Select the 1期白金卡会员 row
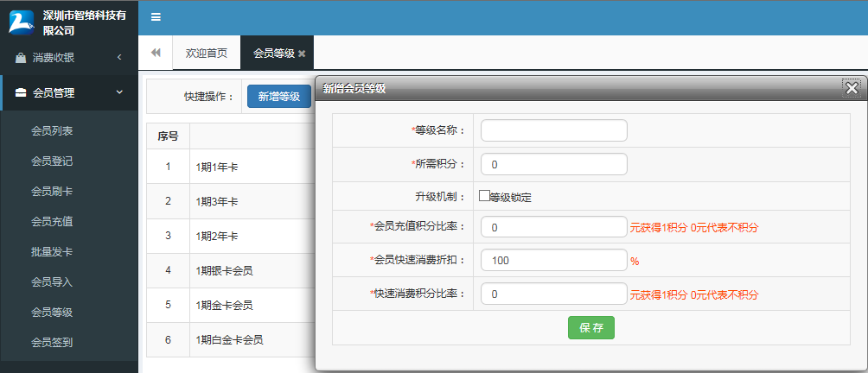868x373 pixels. (231, 340)
